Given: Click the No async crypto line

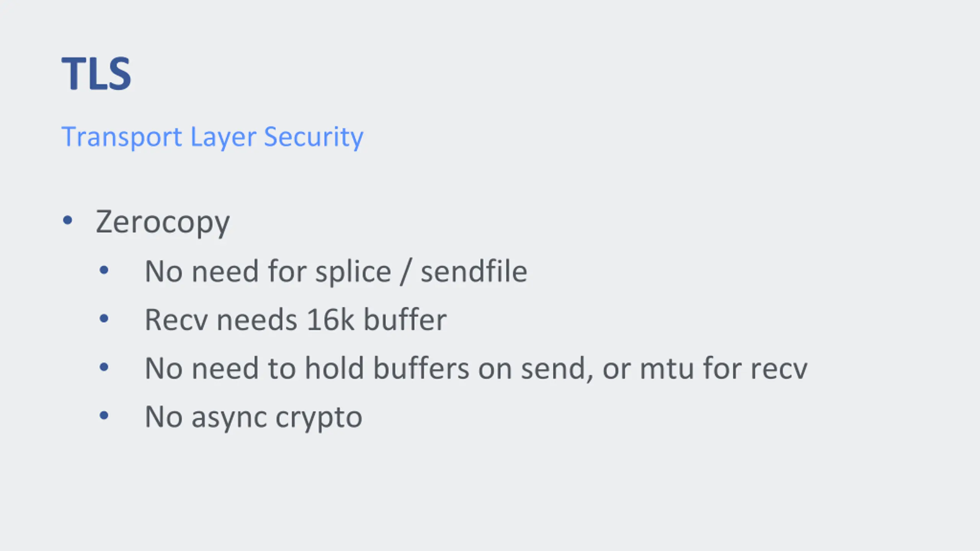Looking at the screenshot, I should coord(253,417).
